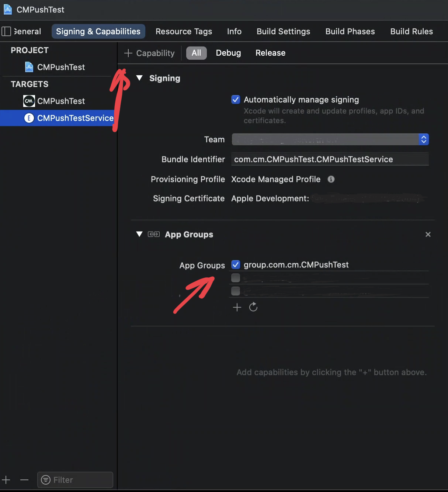
Task: Click the Provisioning Profile info icon
Action: [x=331, y=179]
